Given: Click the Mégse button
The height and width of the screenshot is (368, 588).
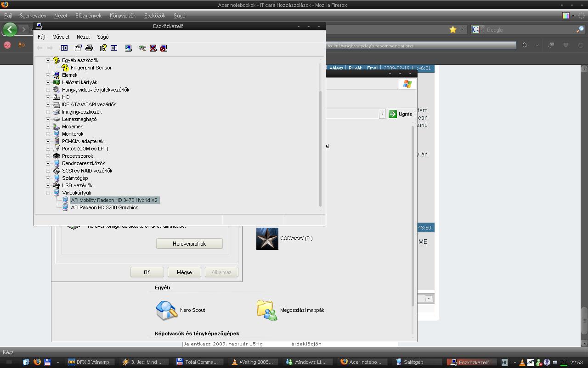Looking at the screenshot, I should [184, 272].
